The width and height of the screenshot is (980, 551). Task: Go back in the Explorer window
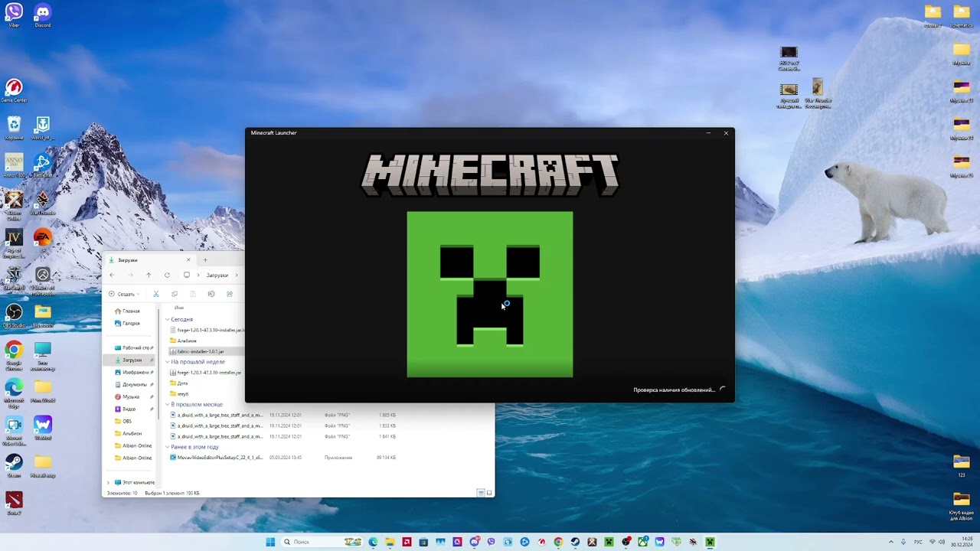[112, 275]
